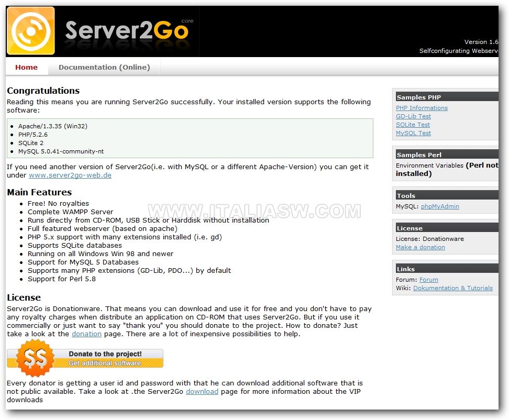Select the SQLite 2 list item
509x420 pixels.
31,143
